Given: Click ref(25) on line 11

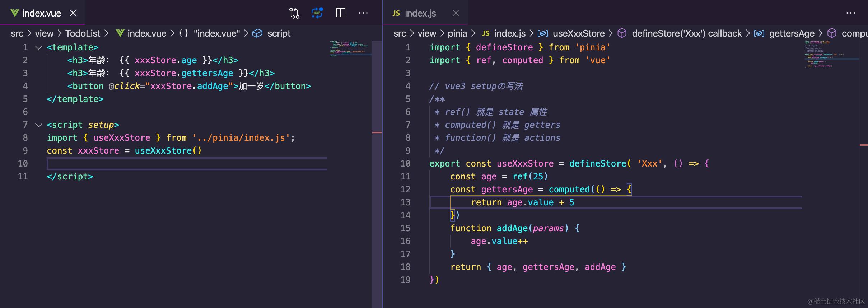Looking at the screenshot, I should [x=530, y=177].
